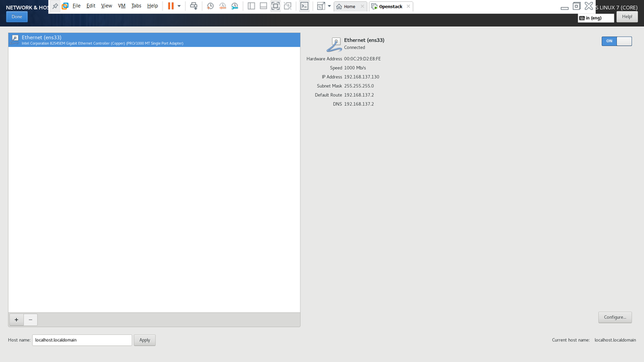Image resolution: width=644 pixels, height=362 pixels.
Task: Click the Done button
Action: click(x=17, y=17)
